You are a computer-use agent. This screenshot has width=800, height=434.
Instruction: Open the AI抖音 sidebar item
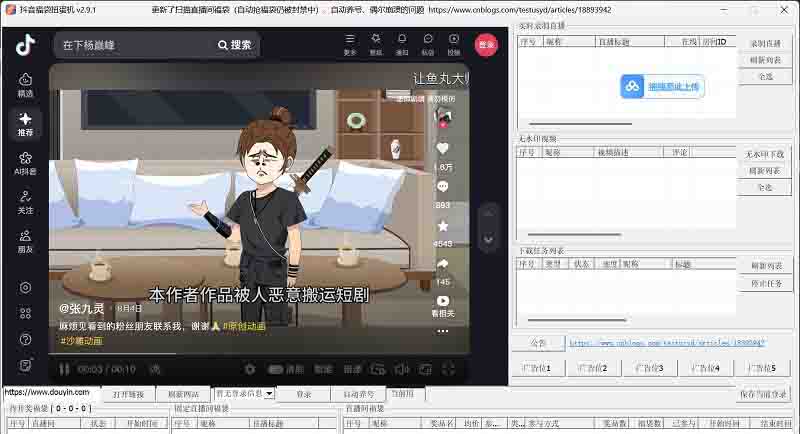pyautogui.click(x=25, y=163)
